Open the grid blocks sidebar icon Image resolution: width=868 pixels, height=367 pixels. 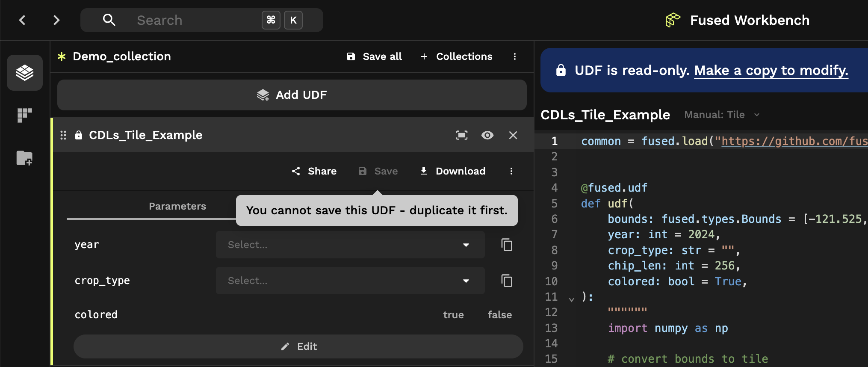point(24,115)
